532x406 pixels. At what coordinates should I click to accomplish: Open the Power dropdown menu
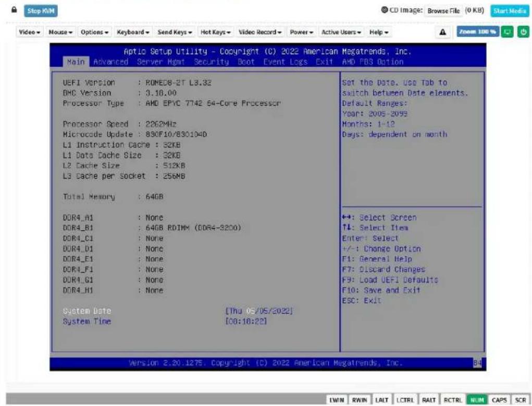(301, 32)
